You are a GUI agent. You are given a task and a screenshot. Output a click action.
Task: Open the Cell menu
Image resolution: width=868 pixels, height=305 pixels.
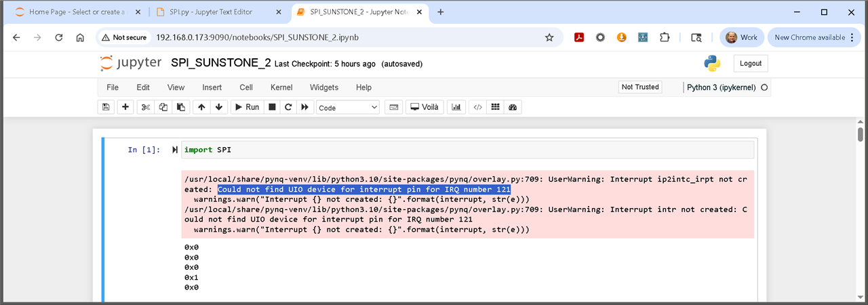click(x=246, y=87)
